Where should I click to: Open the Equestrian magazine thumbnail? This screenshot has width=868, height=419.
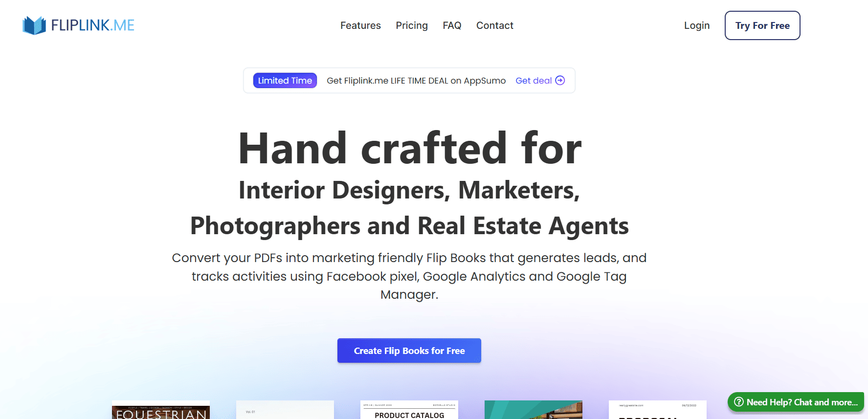(x=161, y=410)
